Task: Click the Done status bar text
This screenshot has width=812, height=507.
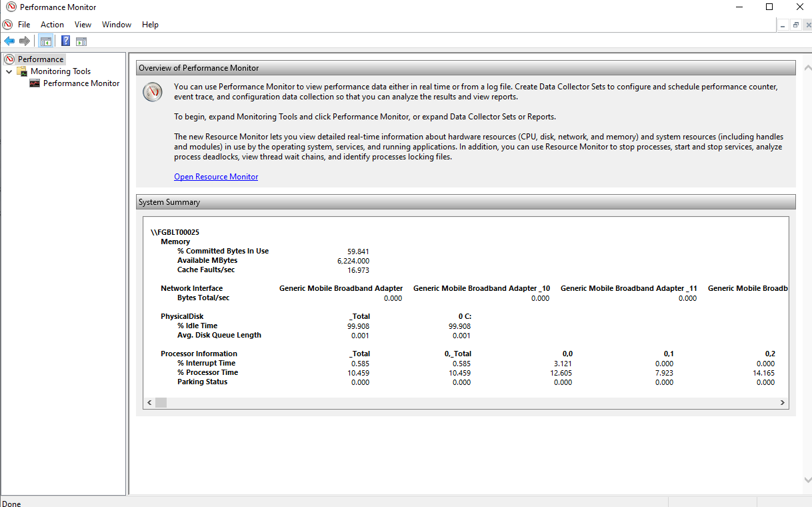Action: pos(11,504)
